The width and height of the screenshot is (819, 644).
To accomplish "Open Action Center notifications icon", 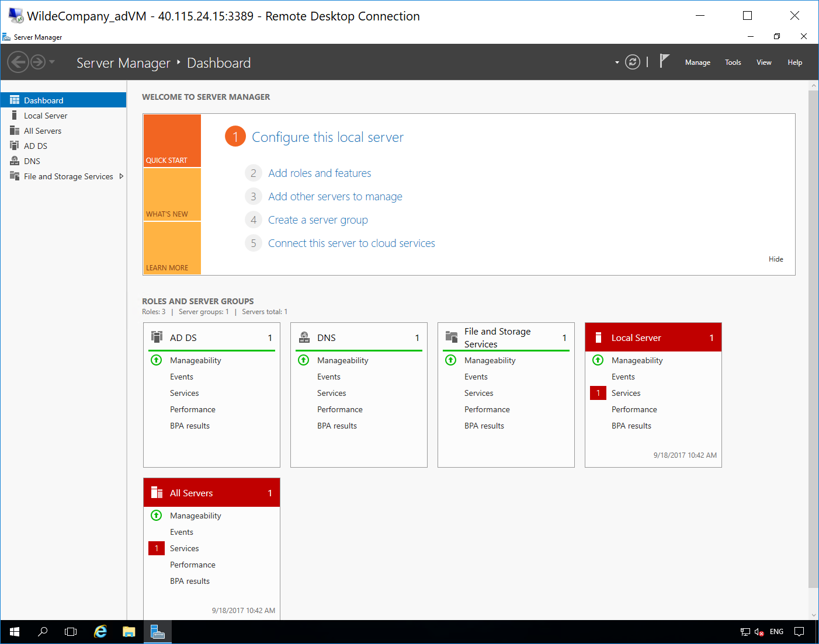I will coord(799,632).
